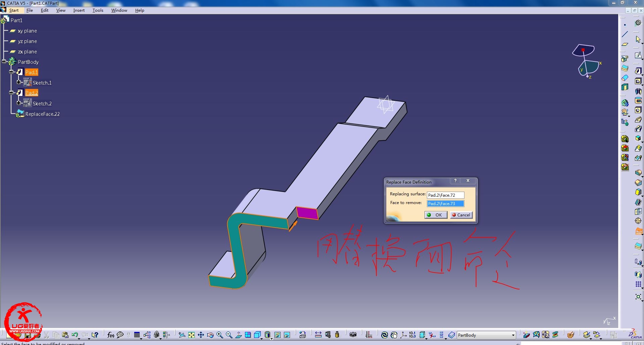Click the Paste icon
Viewport: 644px width, 345px height.
pos(65,335)
